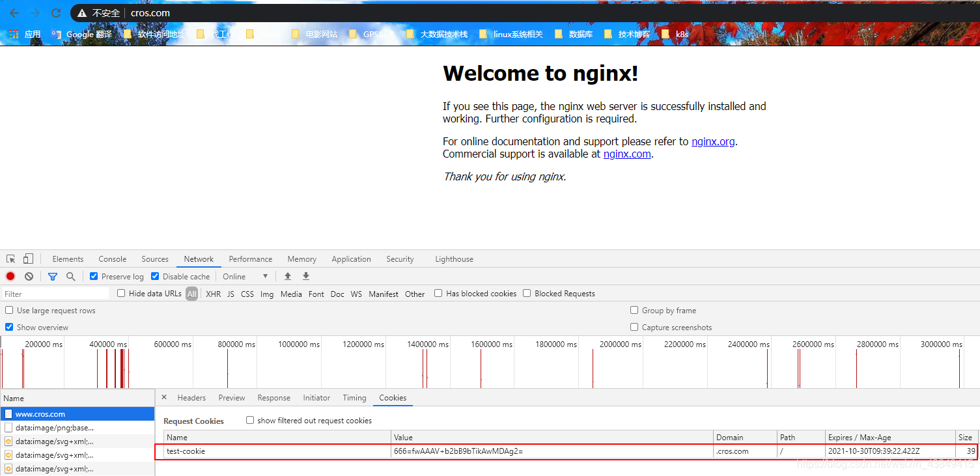The image size is (980, 476).
Task: Switch to the Elements panel tab
Action: (68, 259)
